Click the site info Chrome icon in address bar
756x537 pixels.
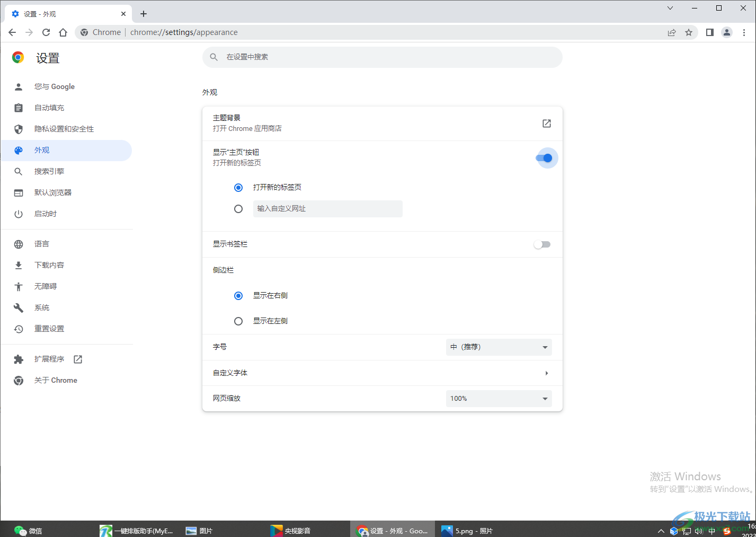(84, 32)
